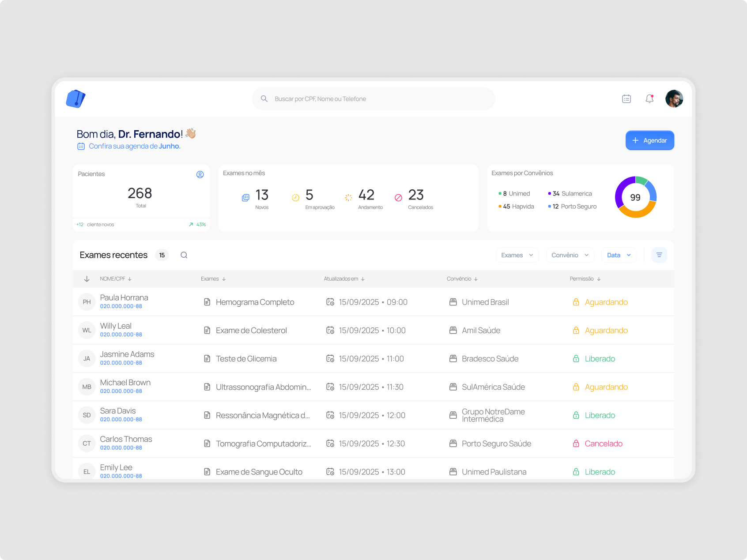Viewport: 747px width, 560px height.
Task: Sort by Permissão column header
Action: (x=585, y=279)
